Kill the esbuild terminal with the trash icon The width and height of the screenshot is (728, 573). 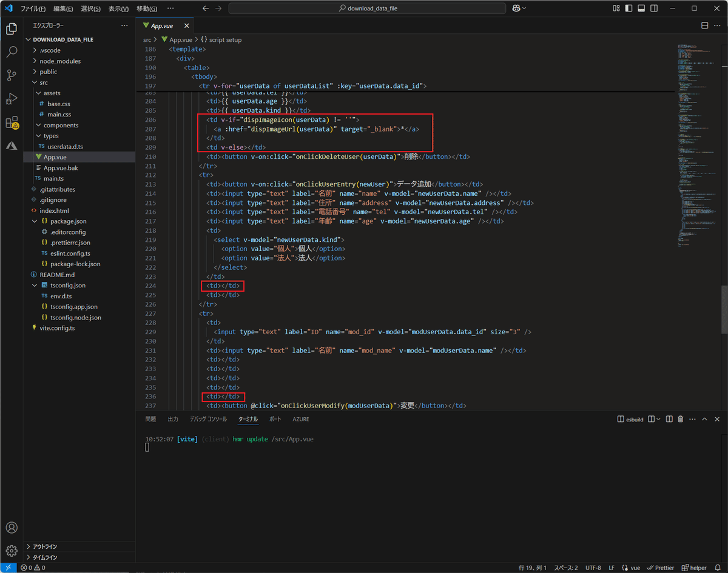click(x=680, y=419)
